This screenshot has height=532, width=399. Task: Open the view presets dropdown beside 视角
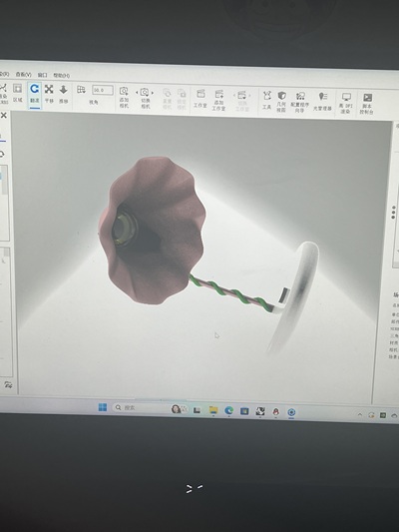(81, 90)
